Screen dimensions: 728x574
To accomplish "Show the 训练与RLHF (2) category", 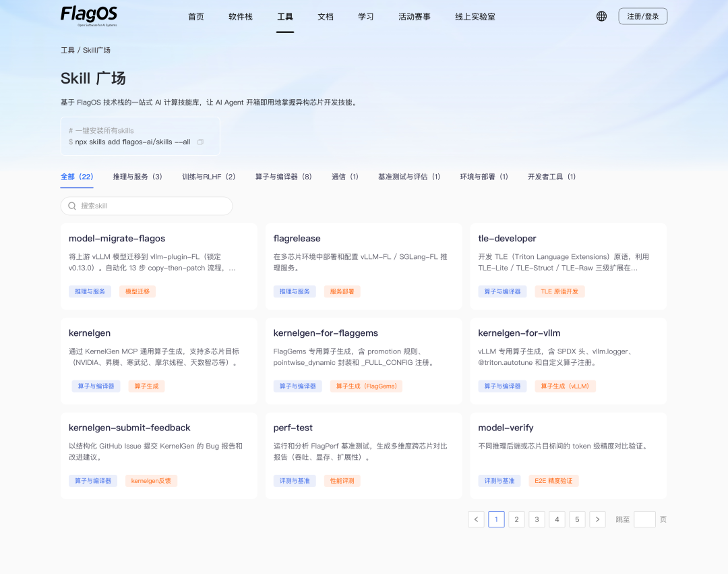I will pos(209,177).
